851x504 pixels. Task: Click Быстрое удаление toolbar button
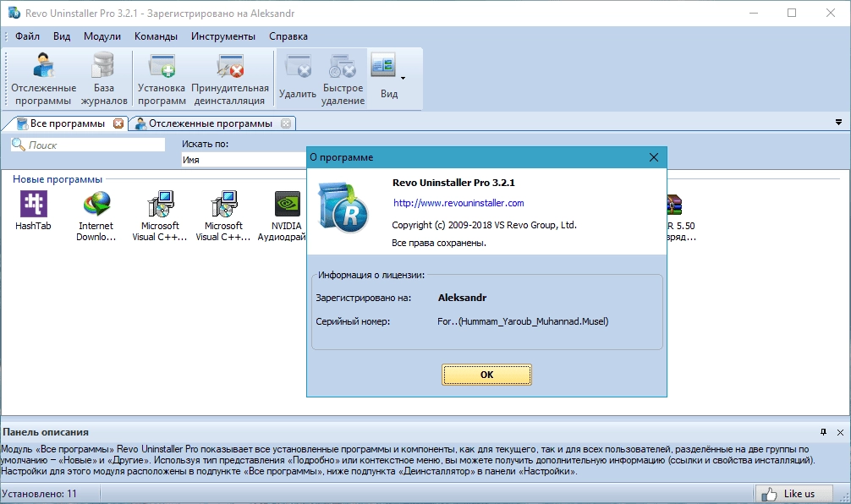(x=343, y=79)
